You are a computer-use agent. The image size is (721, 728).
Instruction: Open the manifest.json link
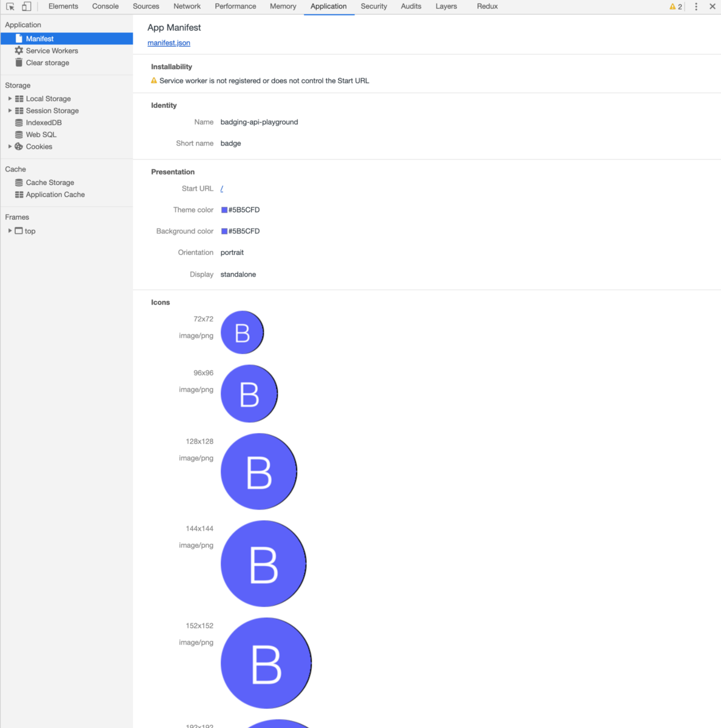click(x=169, y=43)
